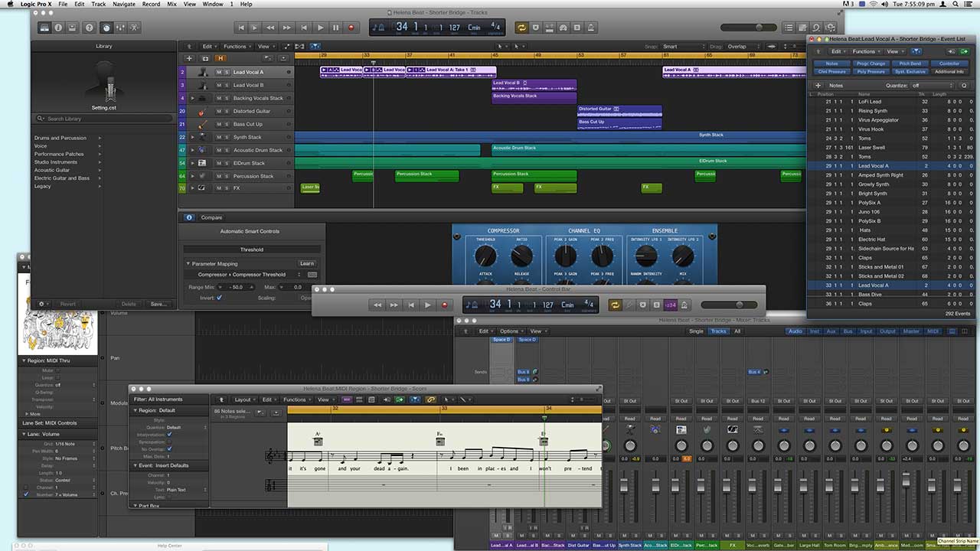Open the Navigate menu in menu bar
The image size is (980, 551).
123,5
